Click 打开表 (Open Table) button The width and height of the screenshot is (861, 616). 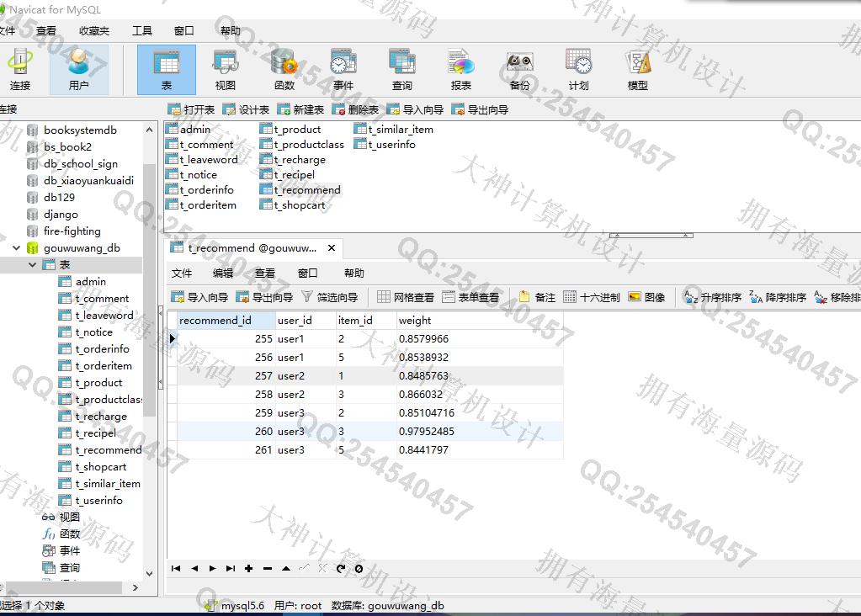[x=191, y=109]
